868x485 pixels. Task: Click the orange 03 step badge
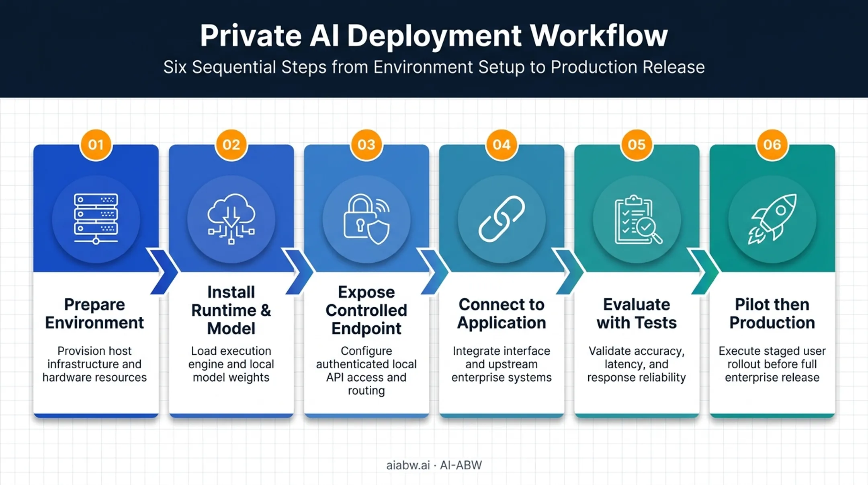tap(366, 145)
